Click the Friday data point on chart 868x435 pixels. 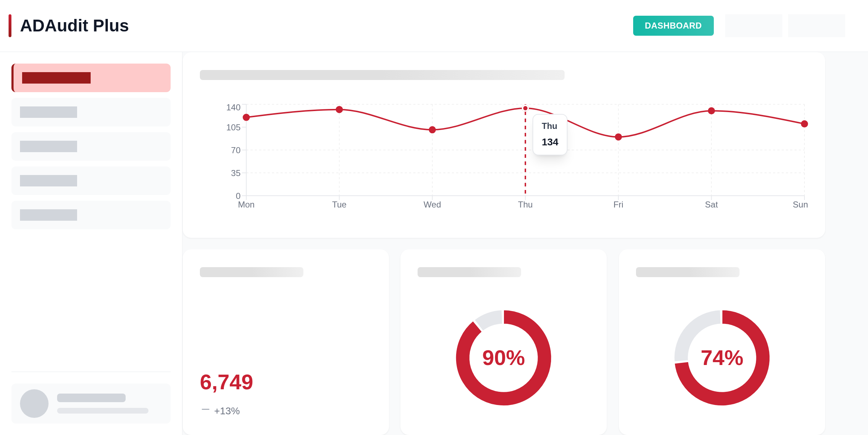(x=619, y=137)
